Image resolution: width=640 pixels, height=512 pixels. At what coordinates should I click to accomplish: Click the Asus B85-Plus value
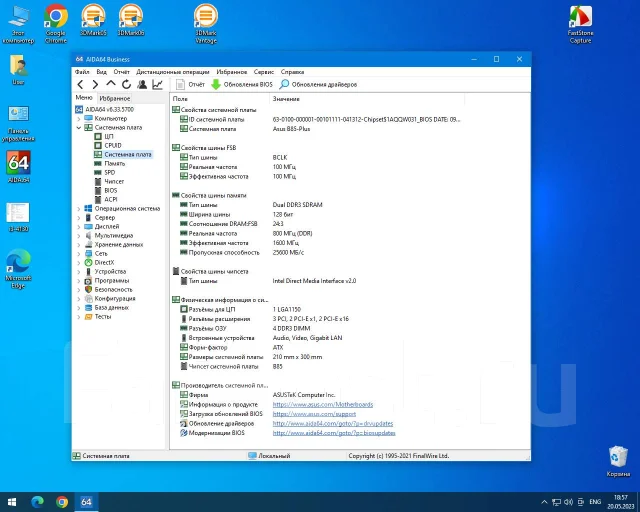point(291,129)
